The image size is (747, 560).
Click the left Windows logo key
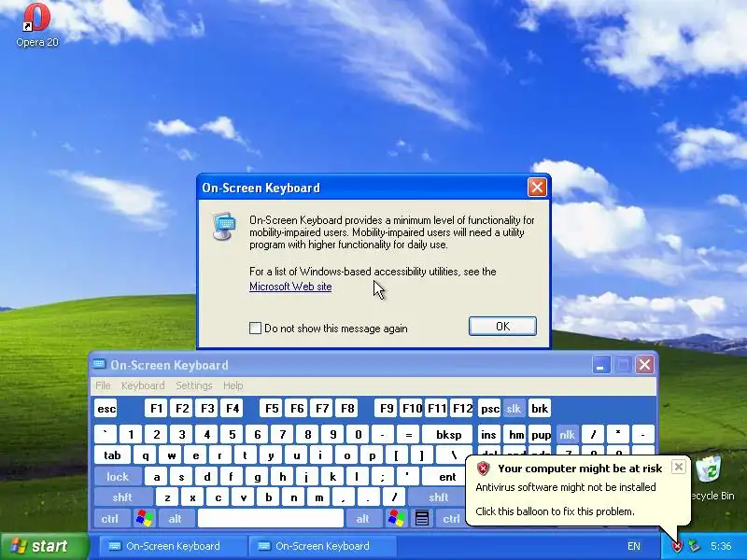pyautogui.click(x=145, y=518)
